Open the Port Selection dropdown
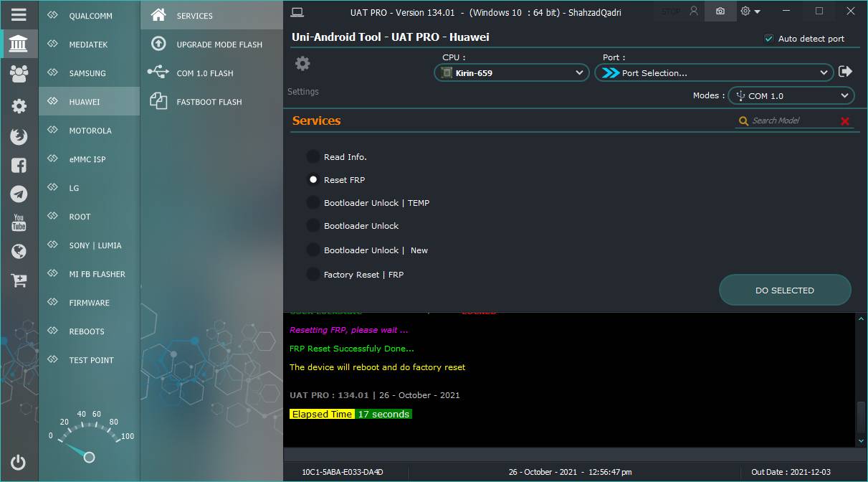Image resolution: width=868 pixels, height=482 pixels. pos(714,72)
